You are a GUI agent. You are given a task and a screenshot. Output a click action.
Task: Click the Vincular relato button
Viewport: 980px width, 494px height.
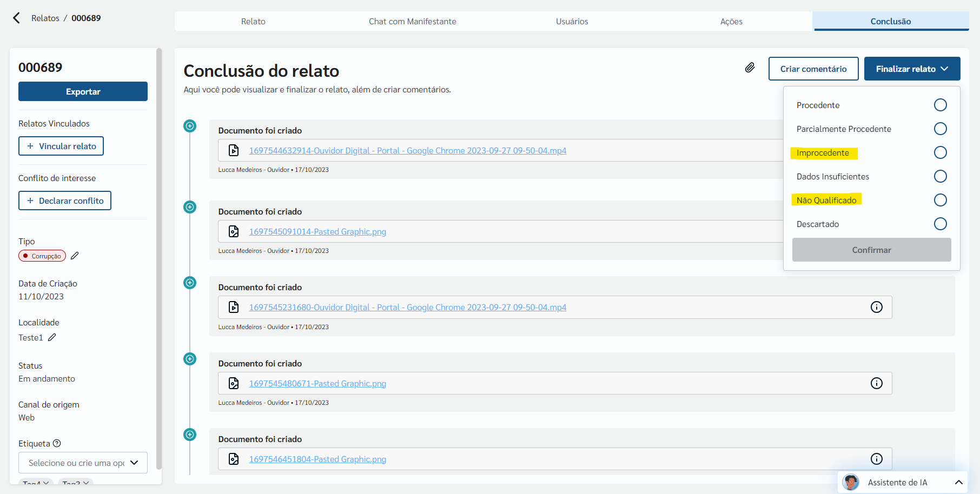(x=61, y=146)
